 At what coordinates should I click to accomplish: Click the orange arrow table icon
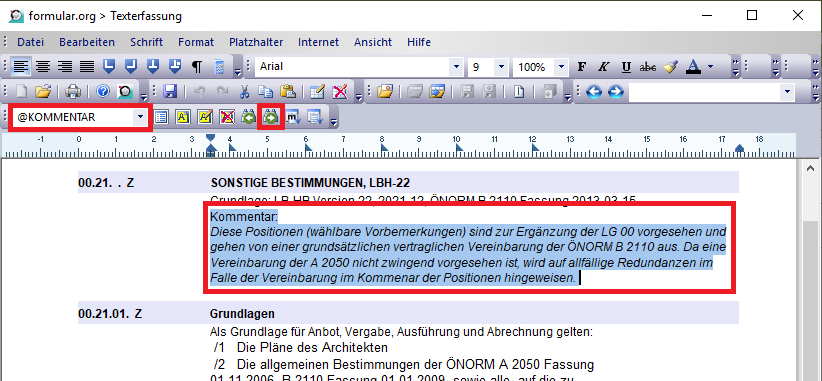[437, 92]
